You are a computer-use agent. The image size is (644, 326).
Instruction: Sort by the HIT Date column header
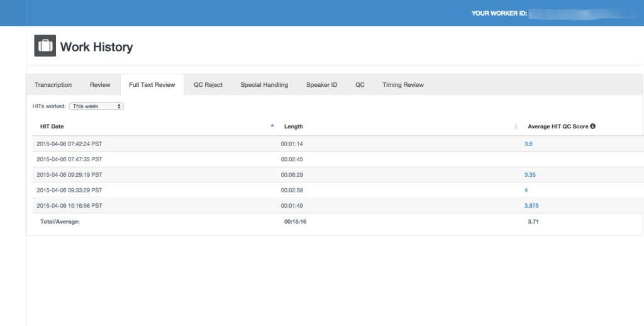coord(52,126)
